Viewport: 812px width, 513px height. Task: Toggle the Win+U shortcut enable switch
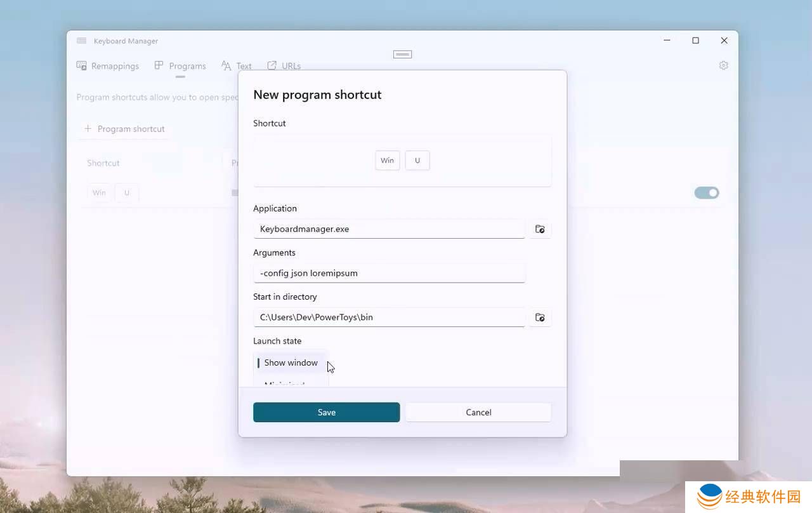pos(706,193)
